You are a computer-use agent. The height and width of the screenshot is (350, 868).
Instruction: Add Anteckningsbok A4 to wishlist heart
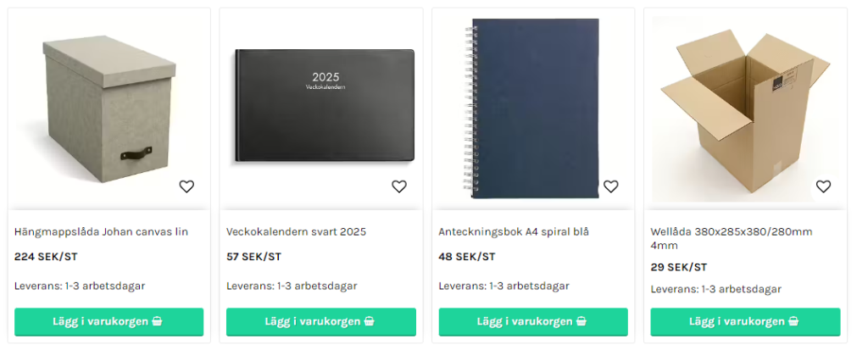[610, 186]
